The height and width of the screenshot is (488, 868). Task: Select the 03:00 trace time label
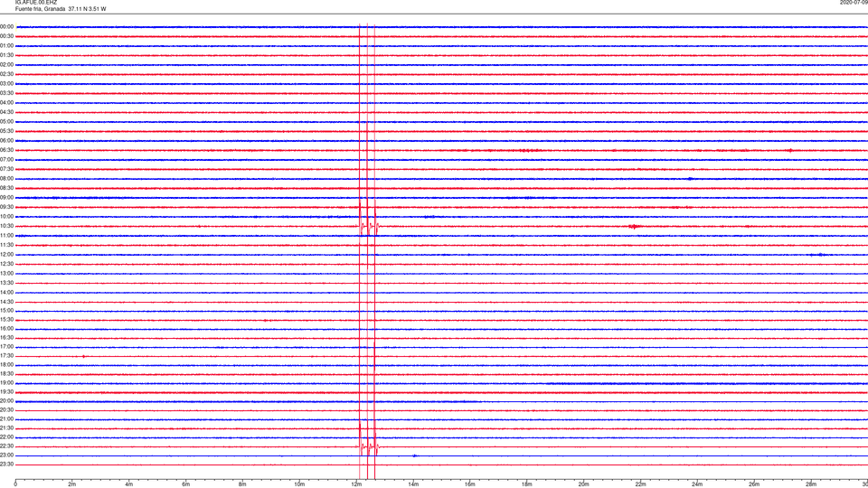pos(6,83)
